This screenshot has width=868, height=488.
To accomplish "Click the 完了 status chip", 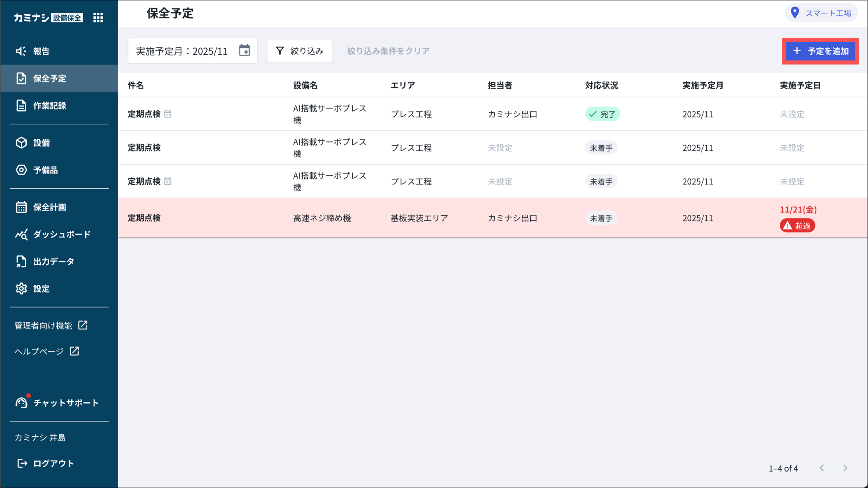I will [602, 114].
